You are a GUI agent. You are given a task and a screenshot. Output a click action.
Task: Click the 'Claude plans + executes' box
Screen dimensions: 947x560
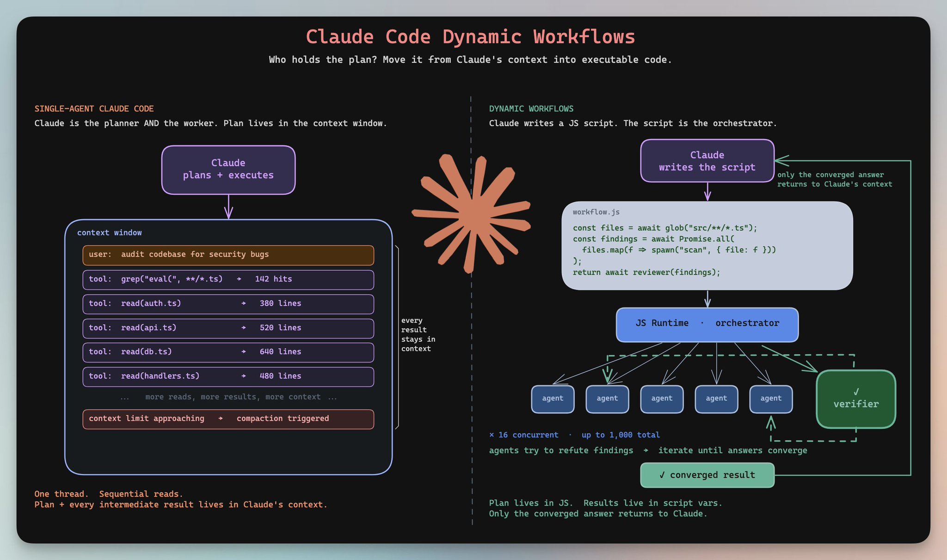click(228, 170)
